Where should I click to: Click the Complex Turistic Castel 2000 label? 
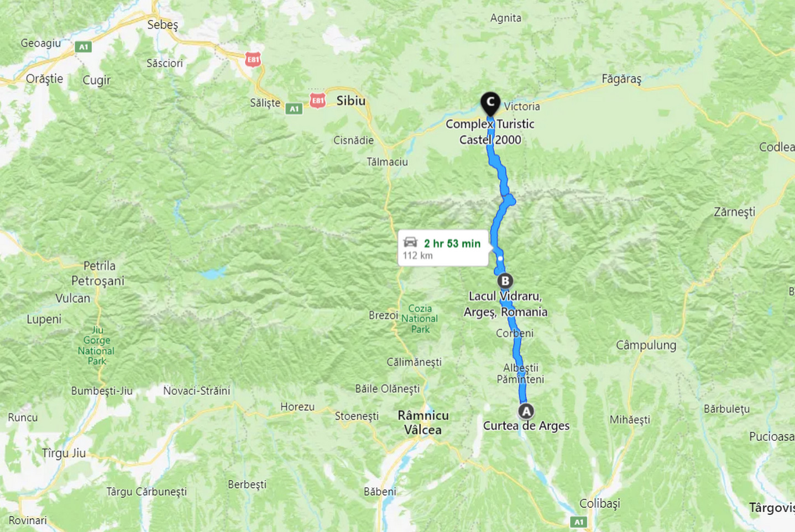point(490,132)
